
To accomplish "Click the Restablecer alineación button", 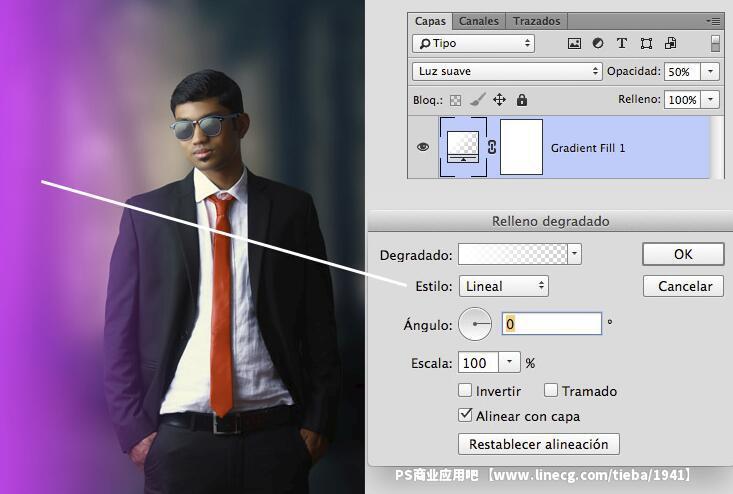I will pos(539,444).
